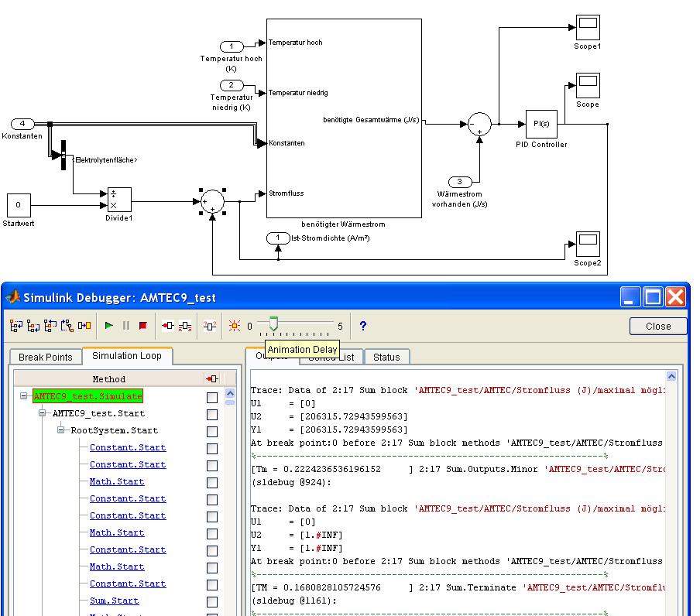Click the Break before selected block icon
The width and height of the screenshot is (700, 616).
click(x=167, y=326)
